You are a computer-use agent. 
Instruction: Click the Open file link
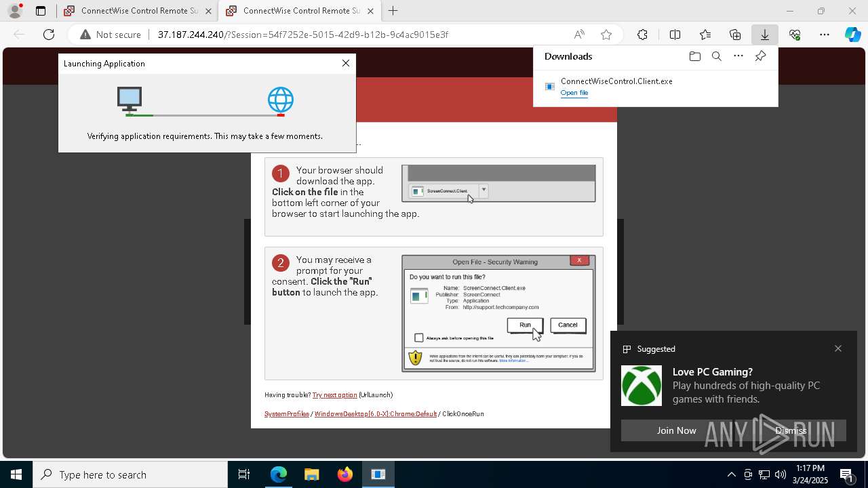tap(574, 93)
